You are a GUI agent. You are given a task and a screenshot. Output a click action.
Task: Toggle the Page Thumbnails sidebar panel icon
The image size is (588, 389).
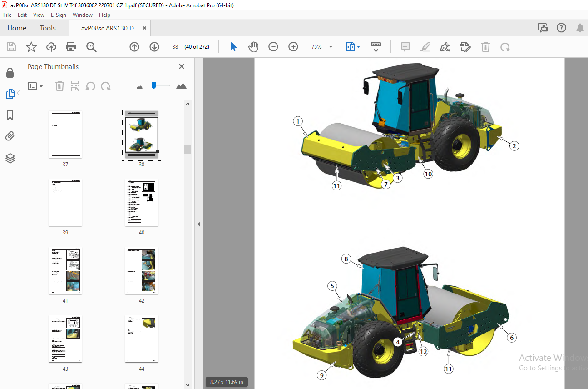(10, 94)
